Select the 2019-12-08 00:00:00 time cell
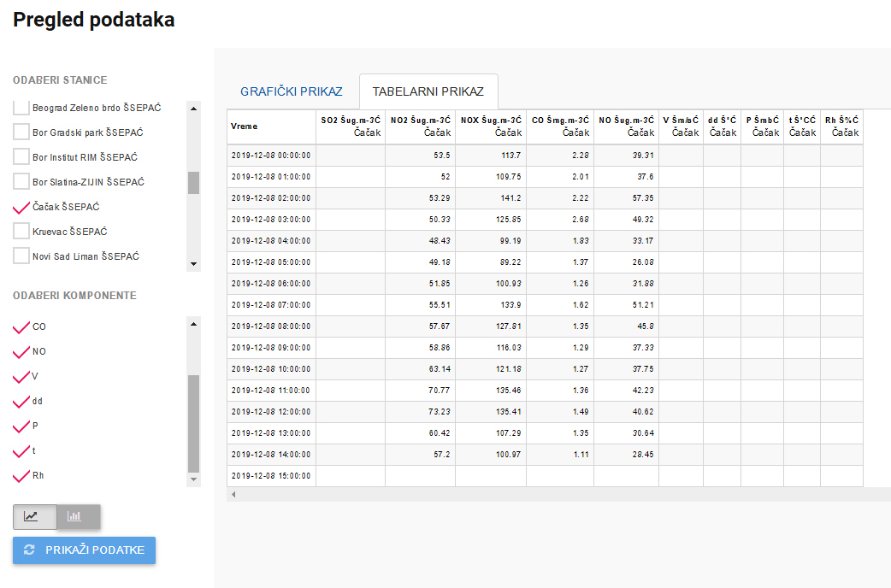891x588 pixels. tap(272, 155)
